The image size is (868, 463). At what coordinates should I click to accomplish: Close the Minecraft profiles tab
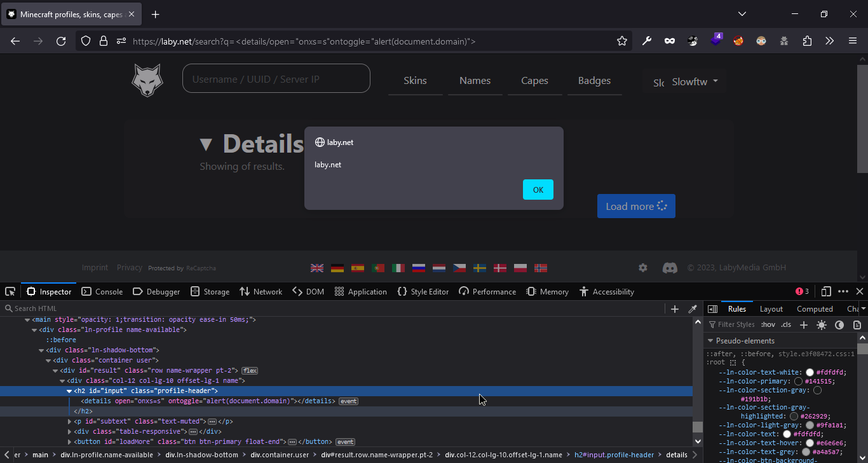click(x=132, y=14)
